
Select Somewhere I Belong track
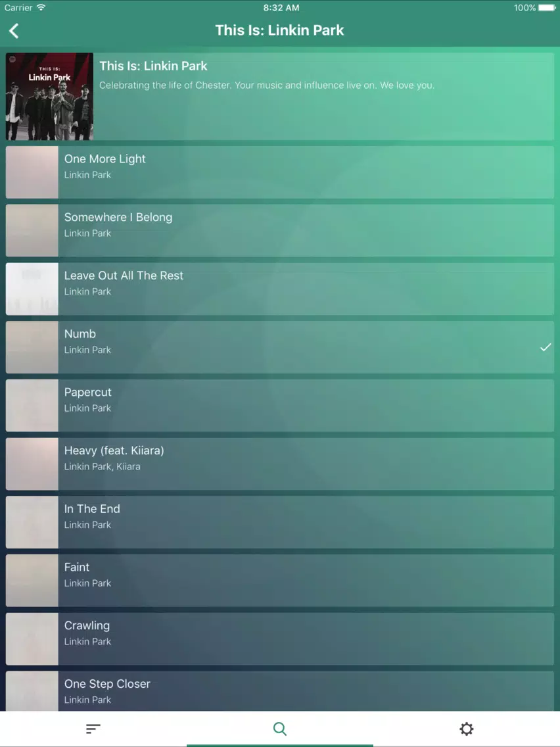pos(279,231)
